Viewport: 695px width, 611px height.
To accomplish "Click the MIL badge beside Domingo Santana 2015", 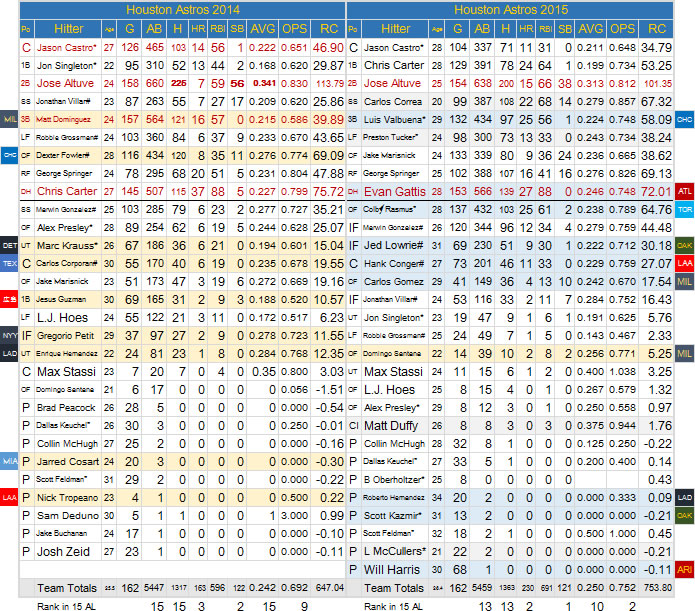I will (685, 353).
